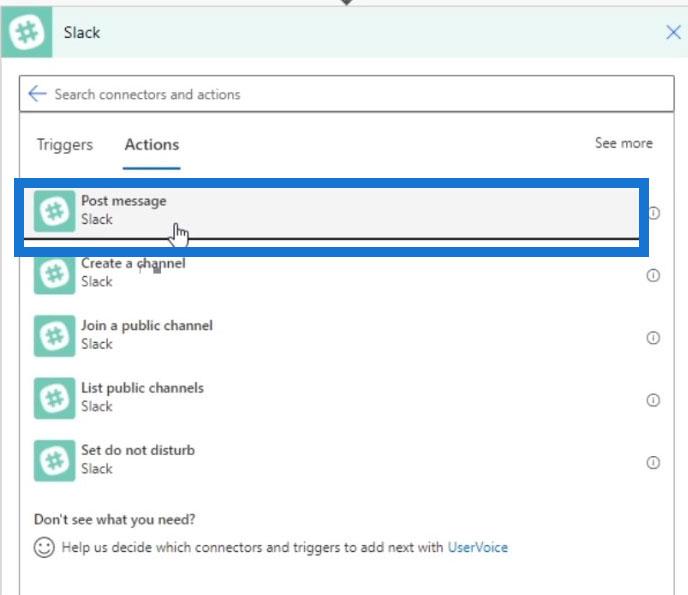The width and height of the screenshot is (688, 595).
Task: Click the Set do not disturb icon
Action: (x=54, y=461)
